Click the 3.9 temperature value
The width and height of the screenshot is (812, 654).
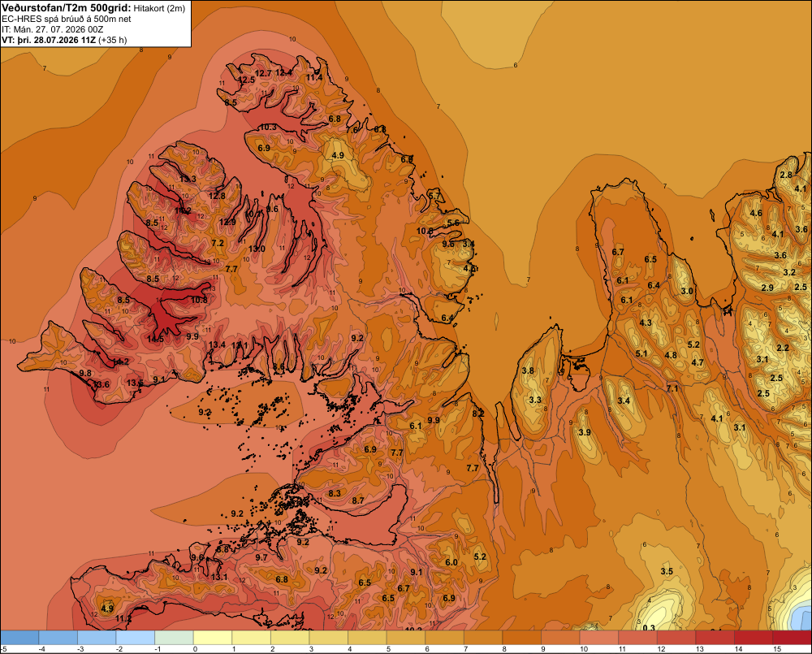(585, 432)
